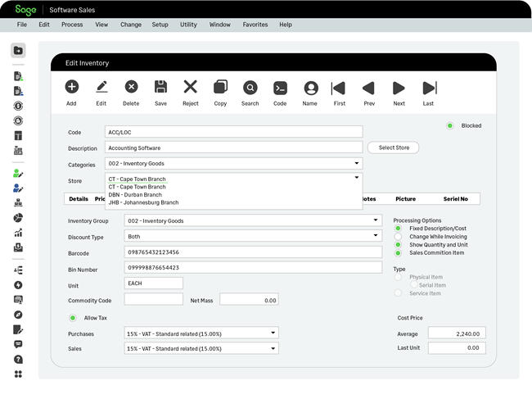The width and height of the screenshot is (532, 399).
Task: Toggle Change While Invoicing option
Action: (x=399, y=236)
